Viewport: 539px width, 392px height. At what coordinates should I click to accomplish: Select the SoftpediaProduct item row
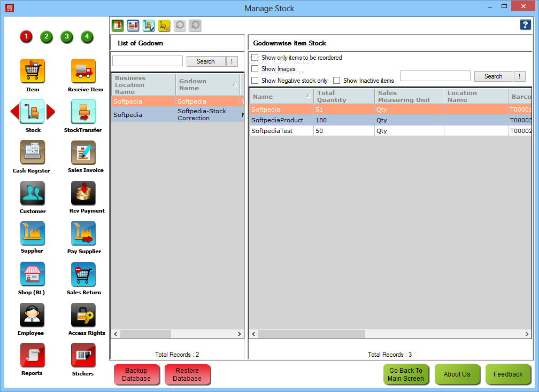coord(390,120)
